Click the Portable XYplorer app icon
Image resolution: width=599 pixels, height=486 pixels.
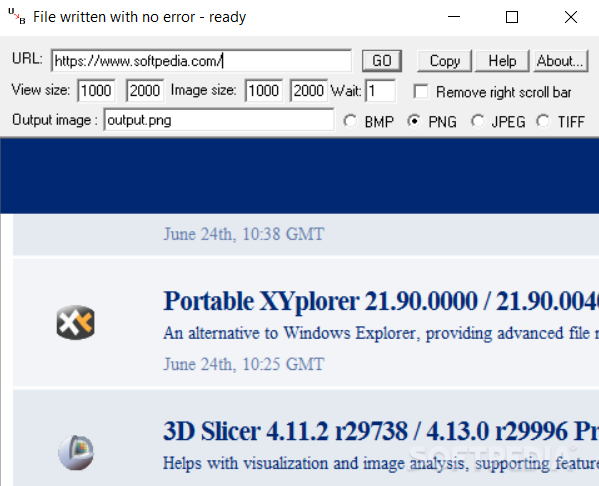76,322
